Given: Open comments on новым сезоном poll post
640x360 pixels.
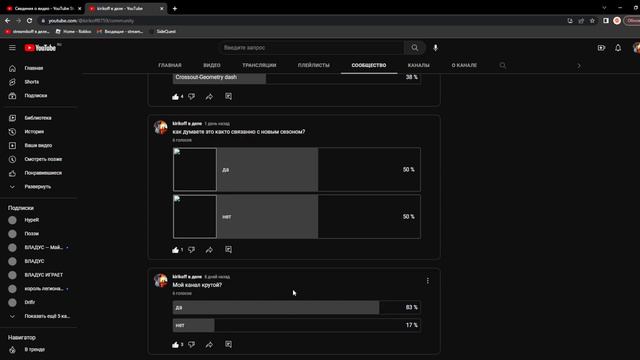Looking at the screenshot, I should click(229, 249).
